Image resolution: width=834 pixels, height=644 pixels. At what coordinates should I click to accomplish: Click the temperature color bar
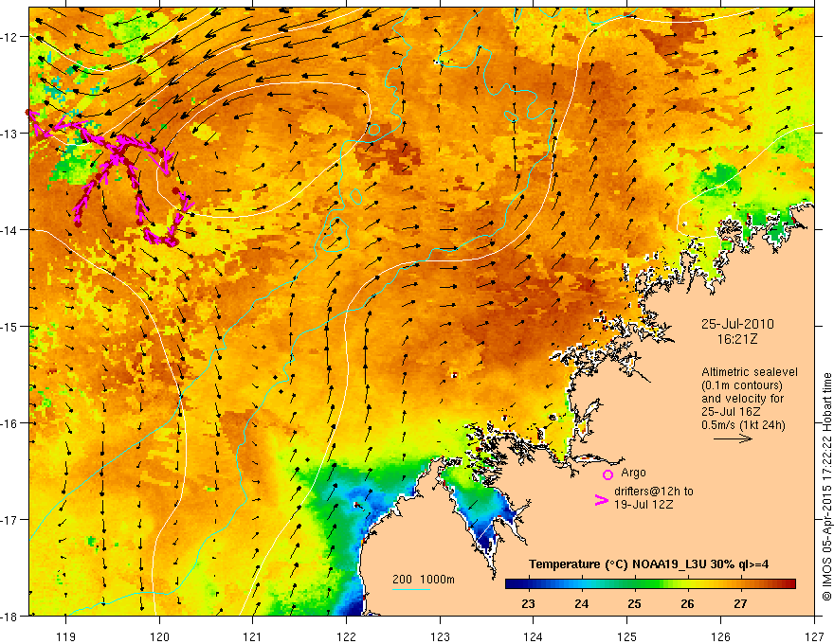coord(650,584)
